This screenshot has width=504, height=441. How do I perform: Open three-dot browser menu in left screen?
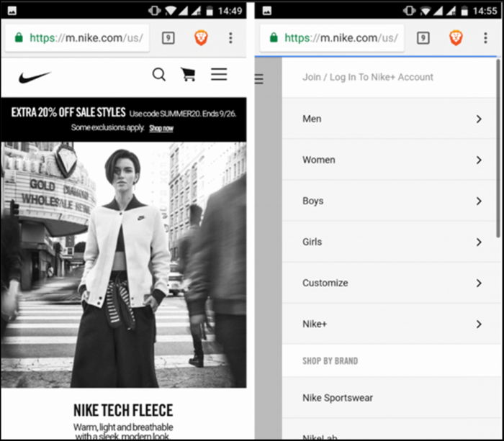230,38
